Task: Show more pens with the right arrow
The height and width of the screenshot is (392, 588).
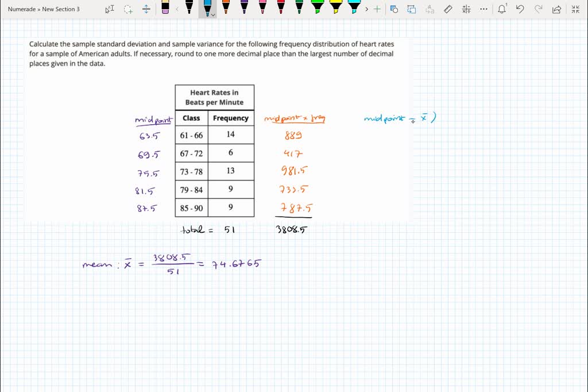Action: pyautogui.click(x=367, y=9)
